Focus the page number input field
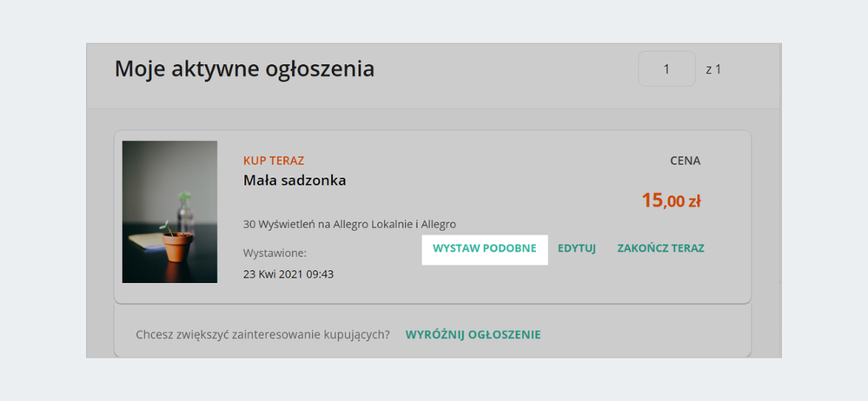The image size is (868, 401). click(x=666, y=69)
